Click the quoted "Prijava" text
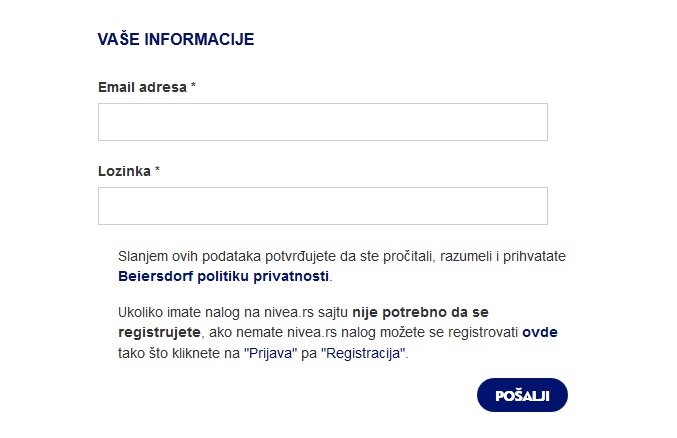677x438 pixels. click(x=271, y=353)
